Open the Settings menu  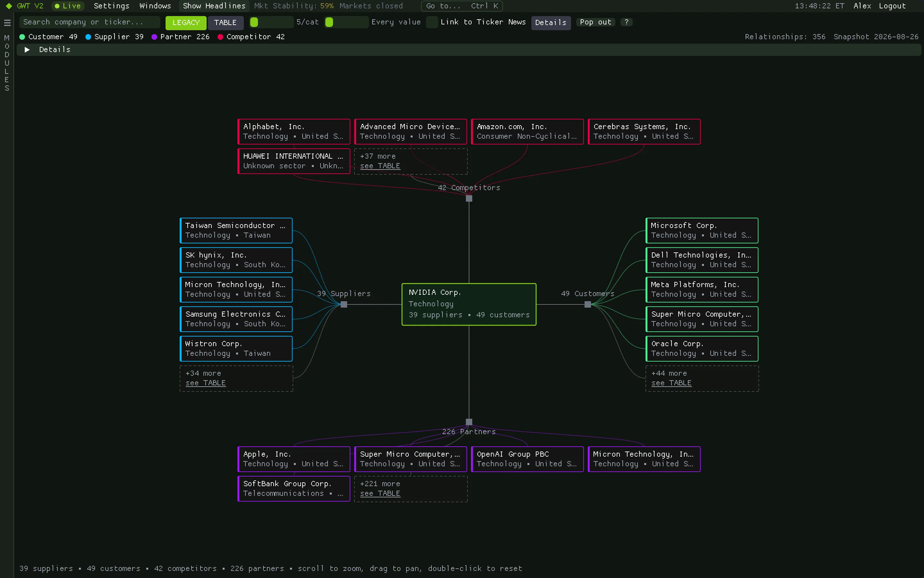coord(112,6)
